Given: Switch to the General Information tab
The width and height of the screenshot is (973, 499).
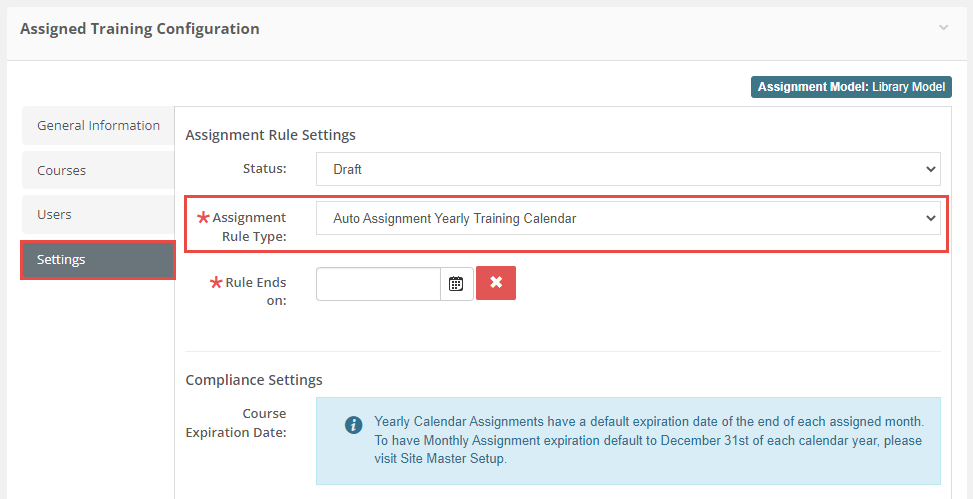Looking at the screenshot, I should (x=98, y=126).
